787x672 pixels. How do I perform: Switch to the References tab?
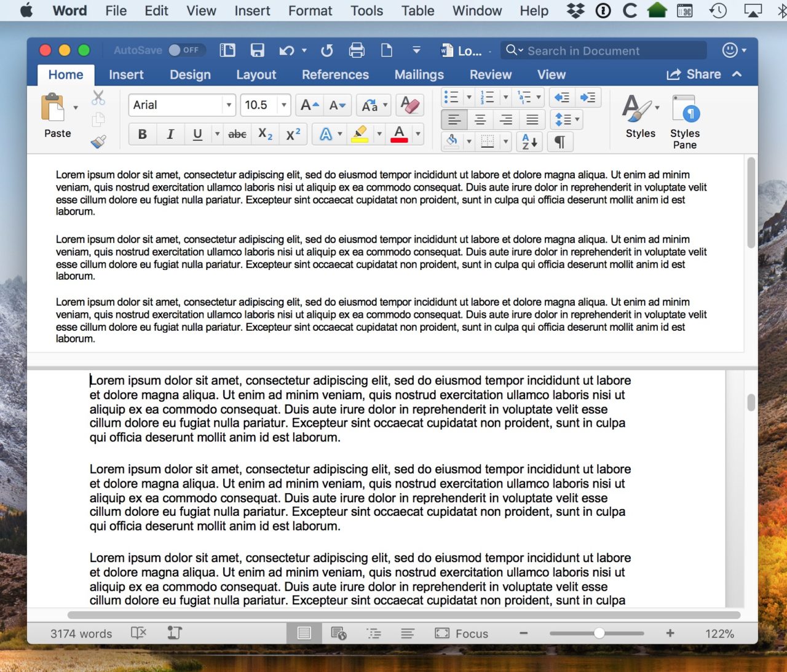pos(335,74)
